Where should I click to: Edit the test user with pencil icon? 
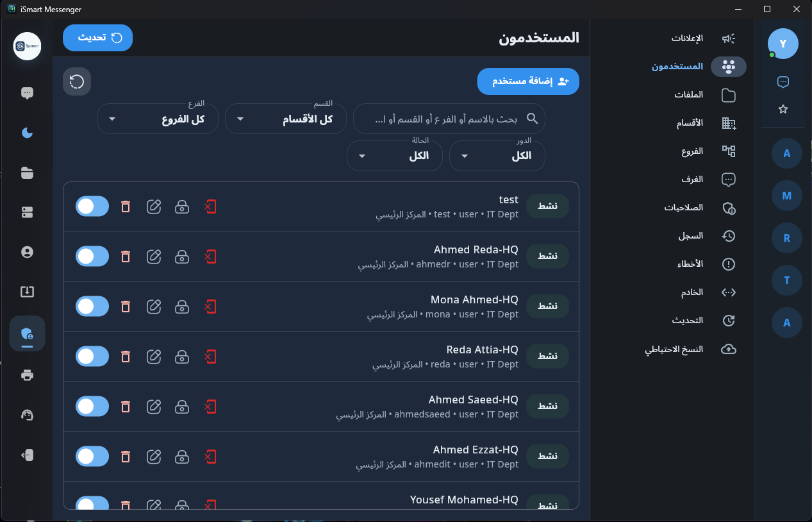click(x=154, y=206)
